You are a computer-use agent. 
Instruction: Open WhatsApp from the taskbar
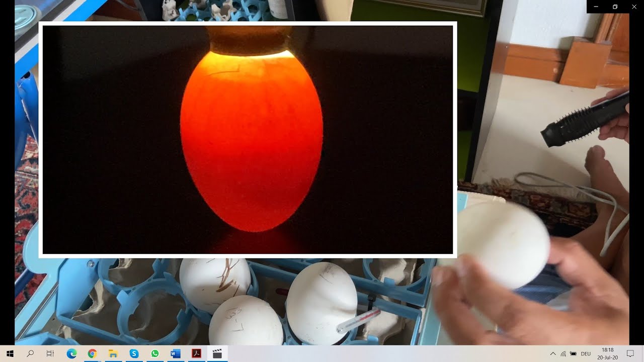pos(154,353)
